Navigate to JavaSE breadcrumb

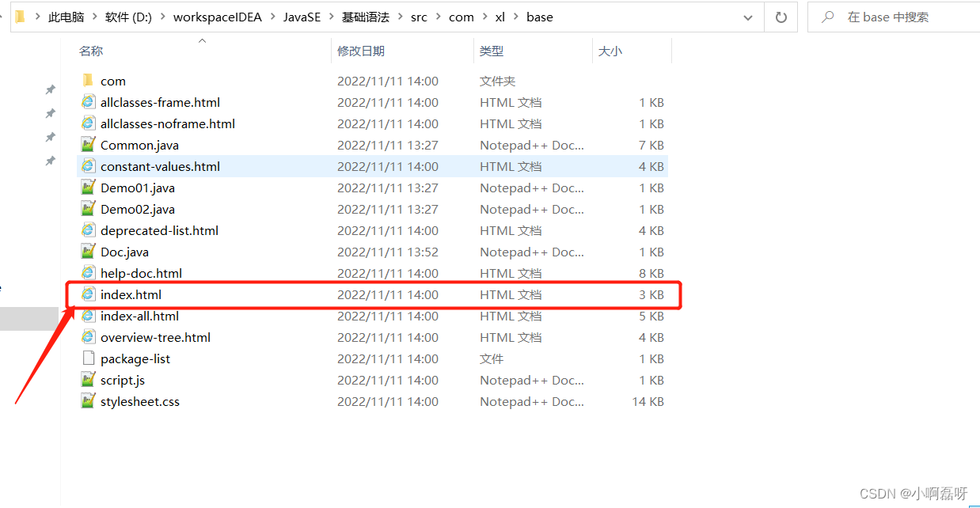point(302,17)
